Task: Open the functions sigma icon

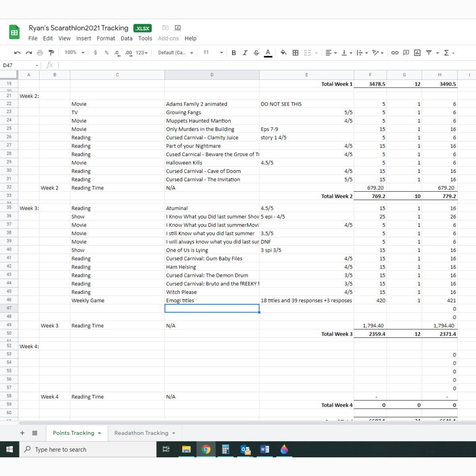Action: tap(446, 53)
